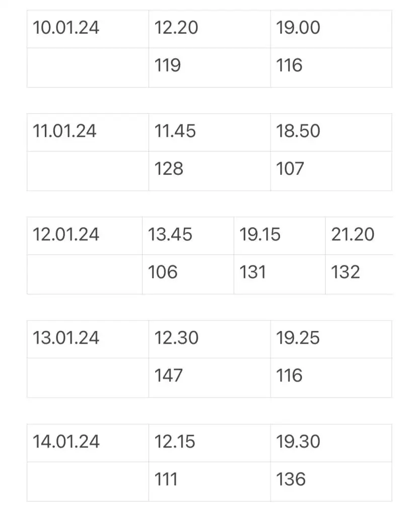Select the 10.01.24 date cell
This screenshot has width=420, height=516.
click(x=88, y=29)
